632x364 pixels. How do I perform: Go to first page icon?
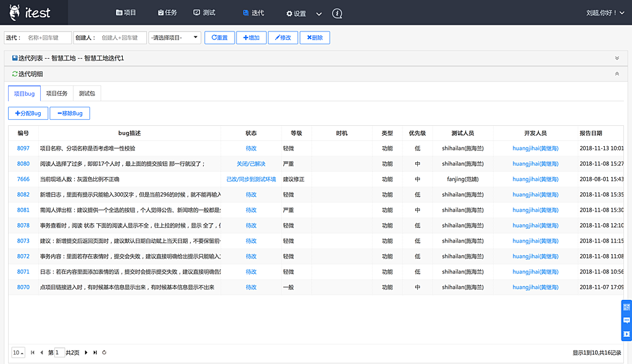click(33, 352)
